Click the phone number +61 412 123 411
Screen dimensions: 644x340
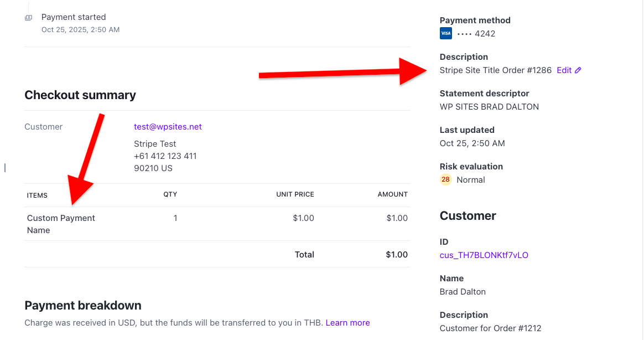pos(165,156)
